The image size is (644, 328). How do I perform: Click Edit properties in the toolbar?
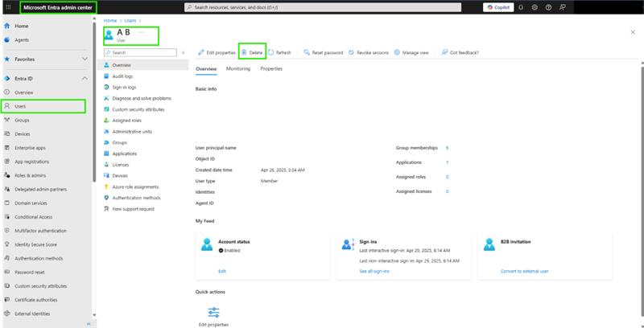click(x=217, y=52)
